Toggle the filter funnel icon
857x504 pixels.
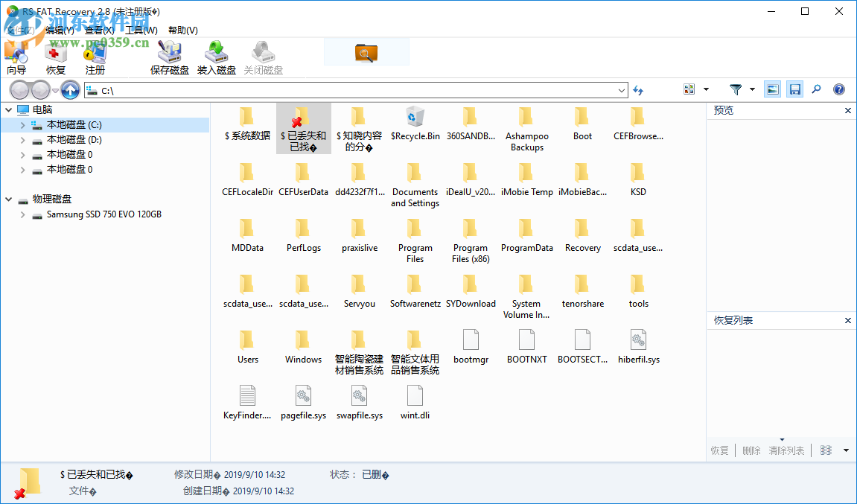point(736,89)
